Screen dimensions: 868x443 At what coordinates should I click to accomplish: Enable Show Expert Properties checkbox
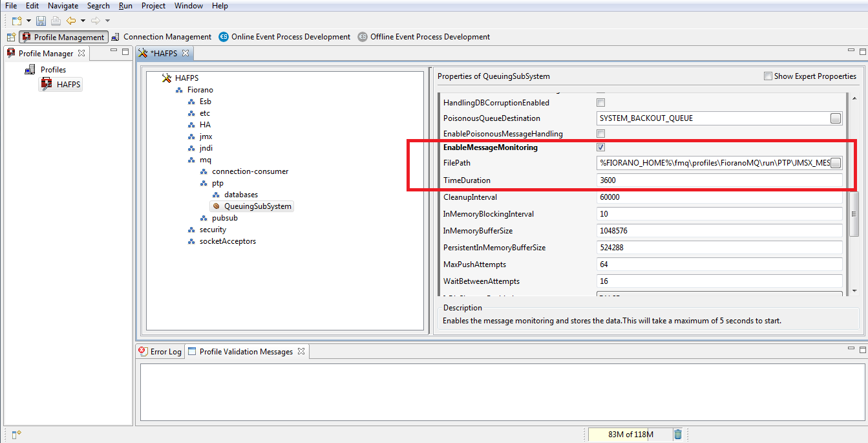click(x=768, y=76)
